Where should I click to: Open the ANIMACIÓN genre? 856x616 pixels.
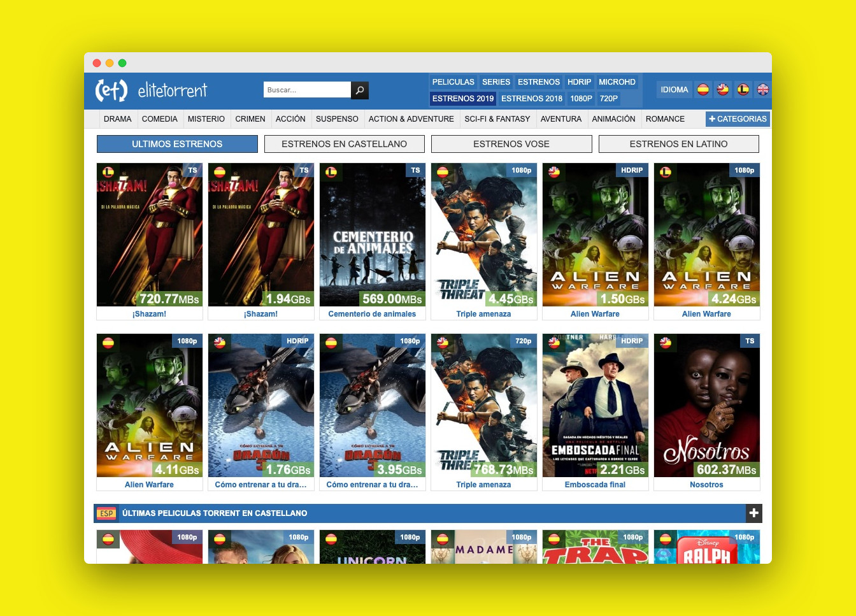[614, 119]
